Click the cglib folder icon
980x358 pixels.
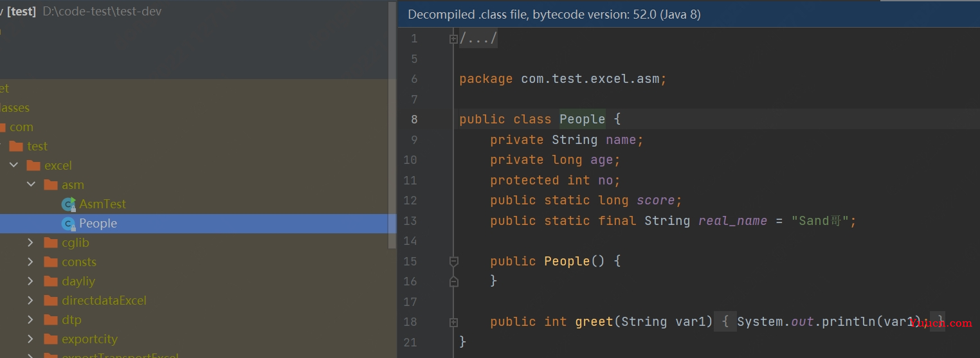click(51, 243)
